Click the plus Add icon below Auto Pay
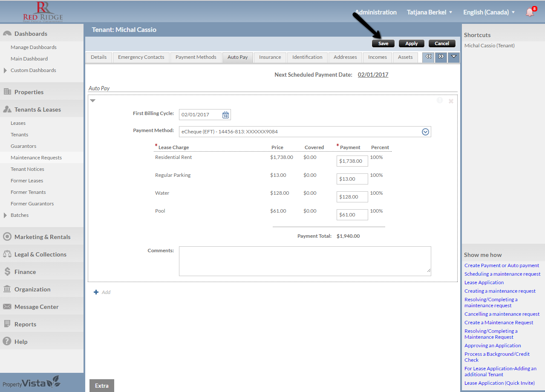Screen dimensions: 545x392 96,292
